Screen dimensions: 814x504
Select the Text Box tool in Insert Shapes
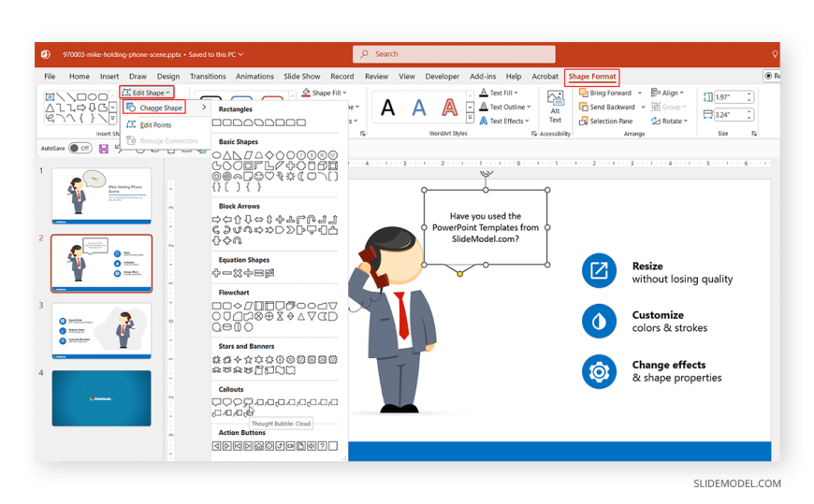[x=50, y=96]
